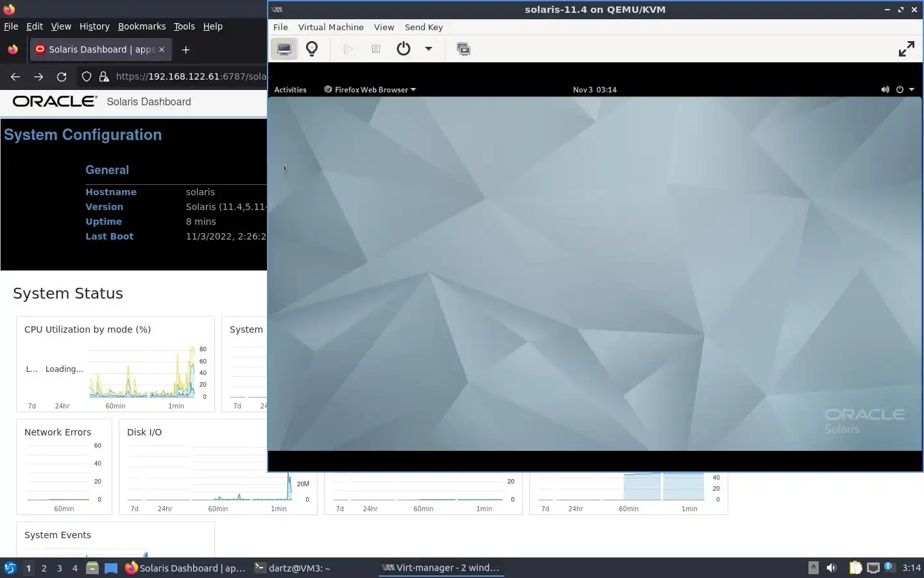Image resolution: width=924 pixels, height=578 pixels.
Task: Open Firefox Bookmarks menu
Action: point(142,26)
